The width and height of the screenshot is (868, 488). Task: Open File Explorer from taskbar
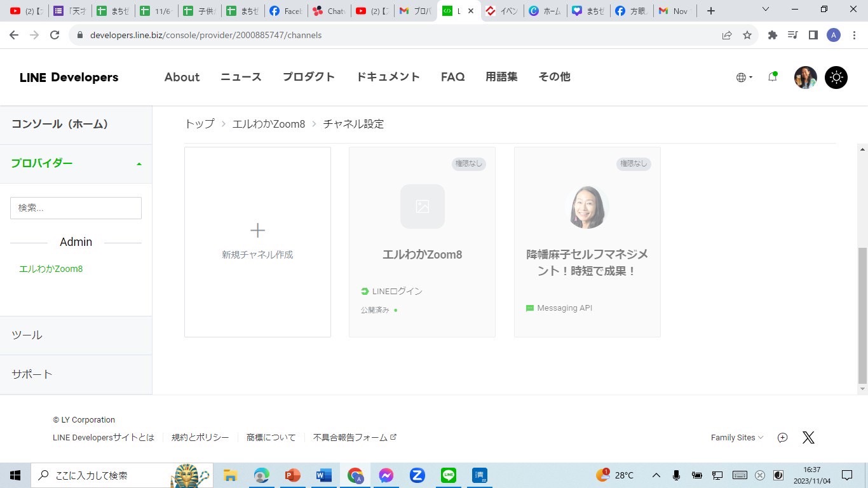click(230, 475)
